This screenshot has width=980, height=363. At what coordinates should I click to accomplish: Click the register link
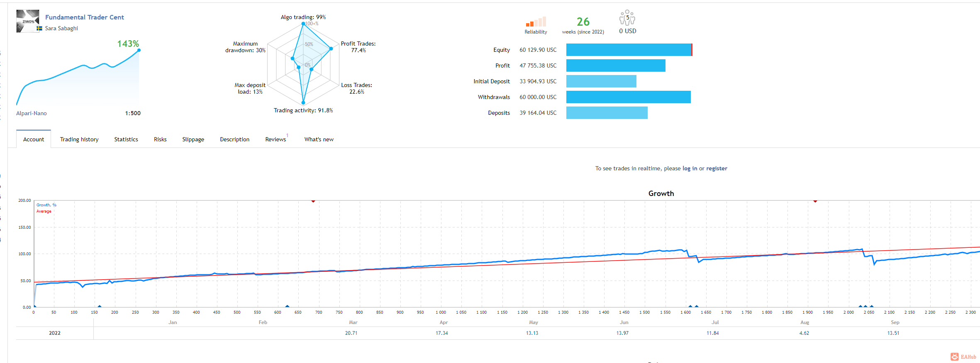tap(717, 168)
